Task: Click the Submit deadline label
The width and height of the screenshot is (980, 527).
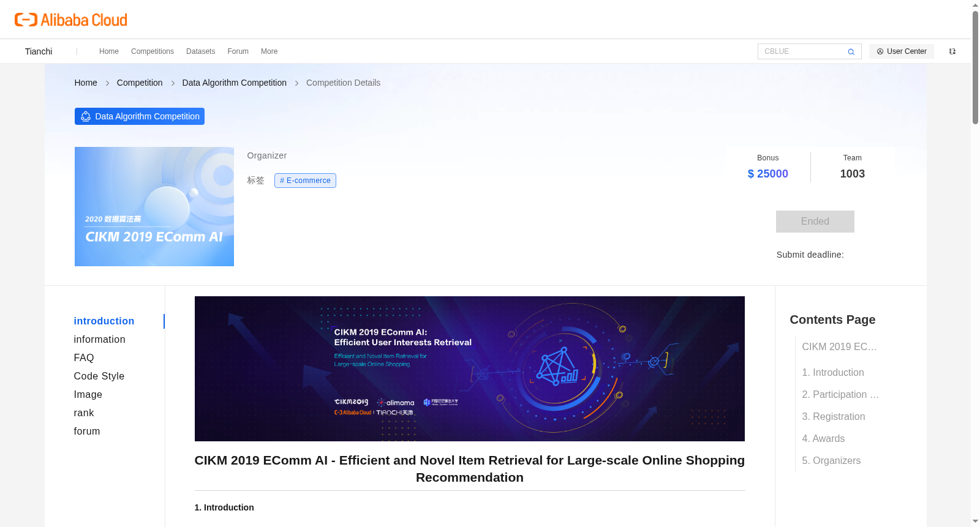Action: [x=810, y=255]
